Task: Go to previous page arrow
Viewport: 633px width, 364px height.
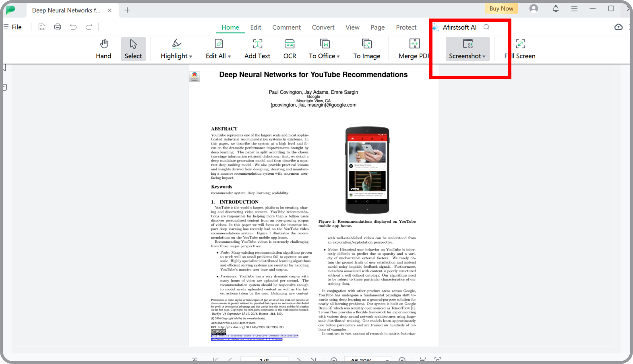Action: coord(230,360)
